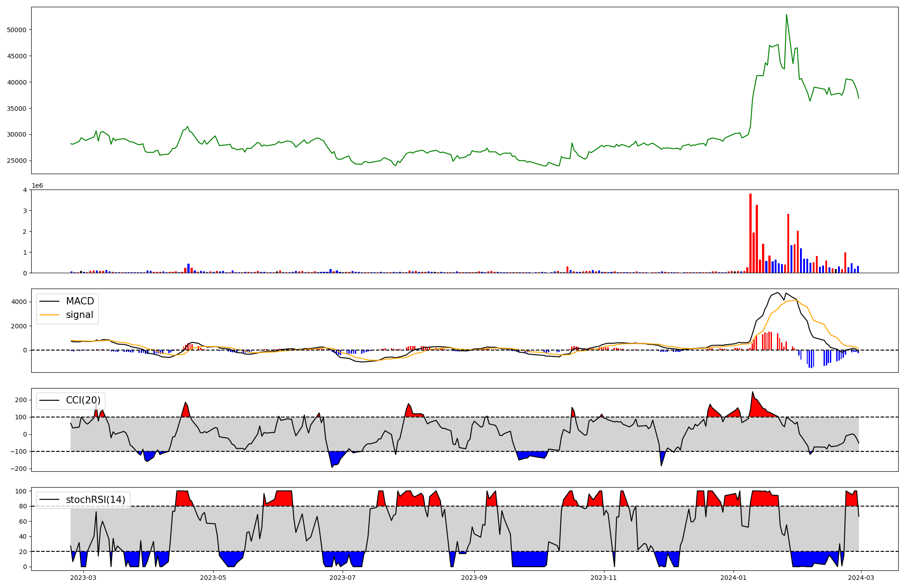Click the highest peak of green price line

point(786,15)
